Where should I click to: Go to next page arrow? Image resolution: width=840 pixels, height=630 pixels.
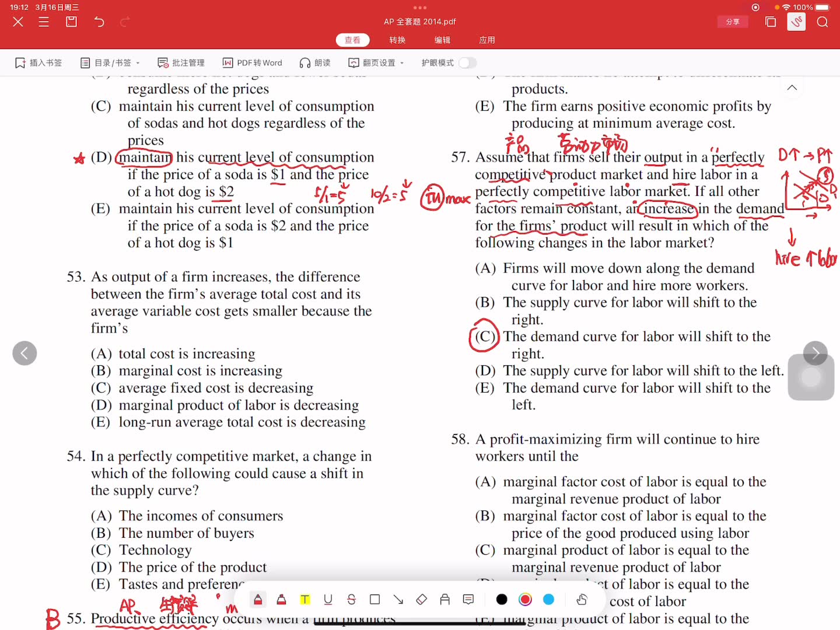[x=815, y=353]
